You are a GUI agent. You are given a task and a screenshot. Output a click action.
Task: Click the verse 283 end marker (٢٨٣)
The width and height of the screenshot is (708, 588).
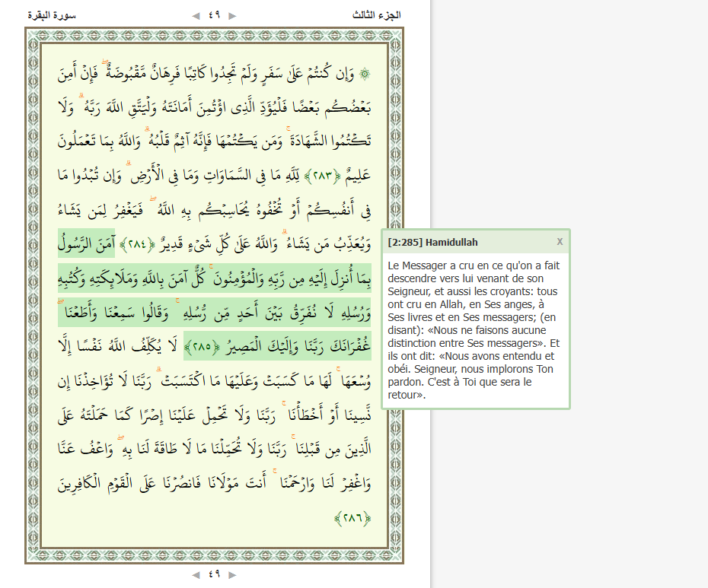(x=322, y=175)
